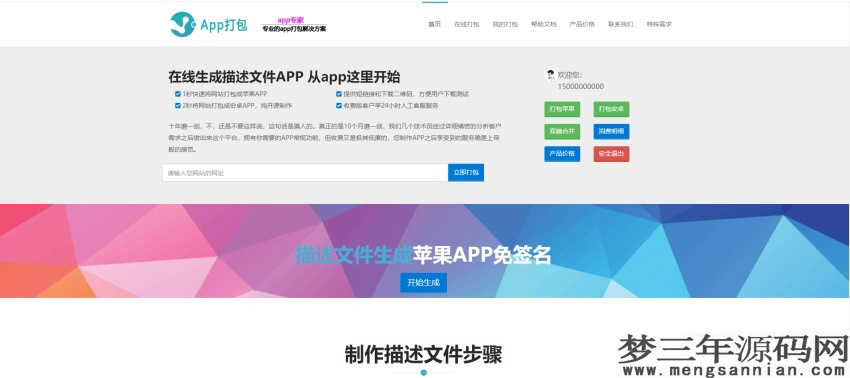Open the 特殊需求 nav item
Screen dimensions: 850x378
pos(659,24)
